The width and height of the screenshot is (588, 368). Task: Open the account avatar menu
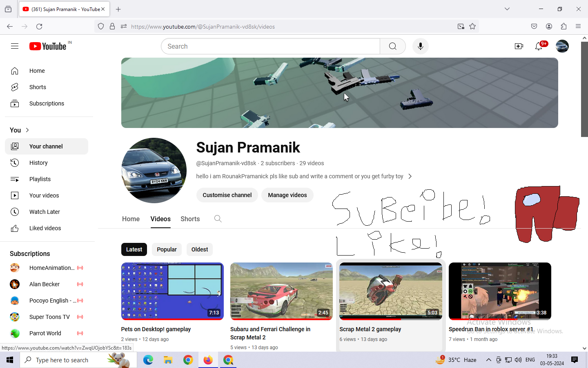coord(562,46)
